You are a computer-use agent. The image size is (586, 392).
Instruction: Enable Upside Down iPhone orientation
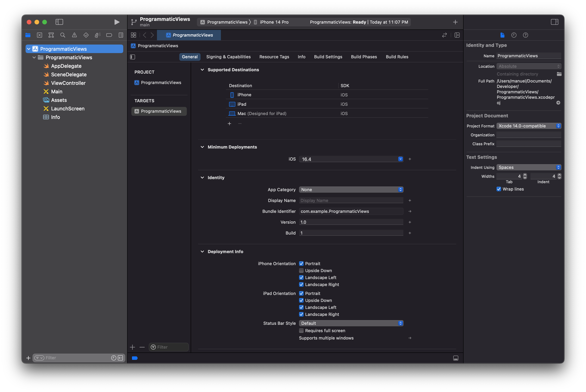301,271
